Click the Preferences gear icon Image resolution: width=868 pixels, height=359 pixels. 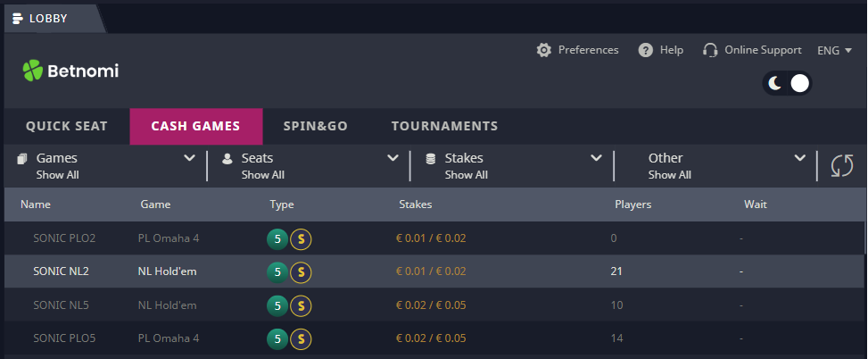(544, 50)
